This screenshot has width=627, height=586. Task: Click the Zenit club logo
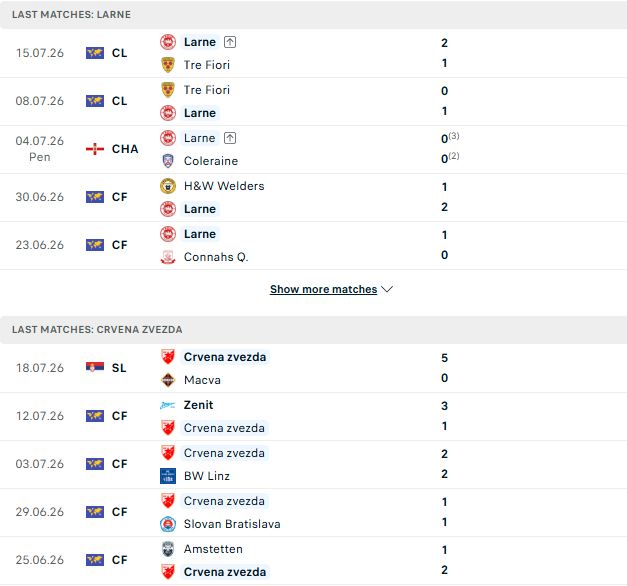click(x=168, y=405)
